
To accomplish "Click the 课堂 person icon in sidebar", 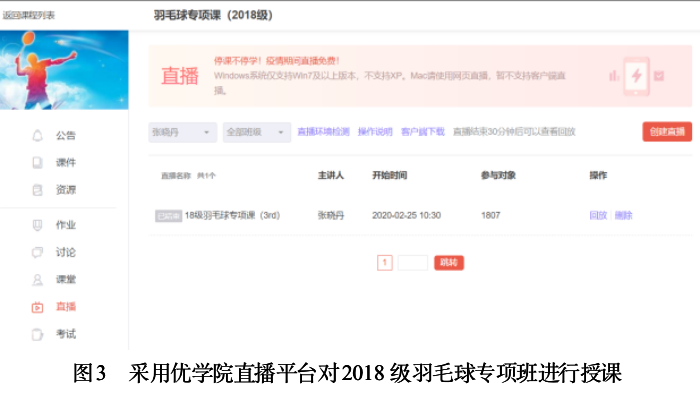I will (x=37, y=279).
